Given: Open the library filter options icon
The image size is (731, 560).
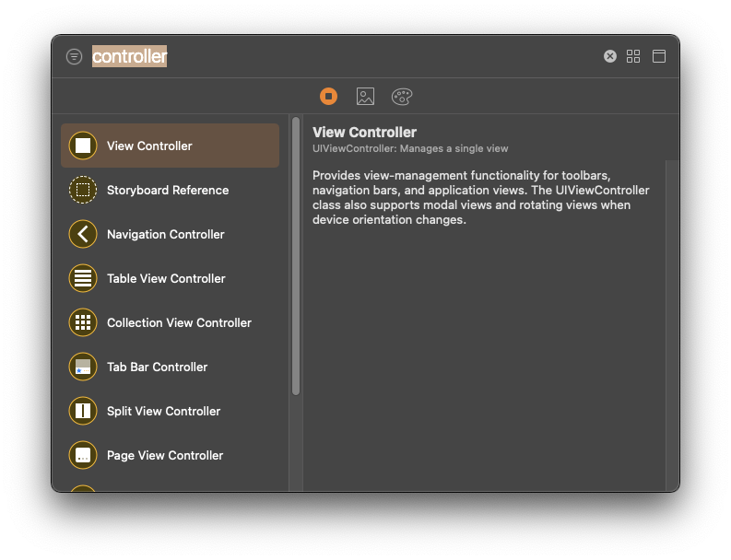Looking at the screenshot, I should (74, 57).
